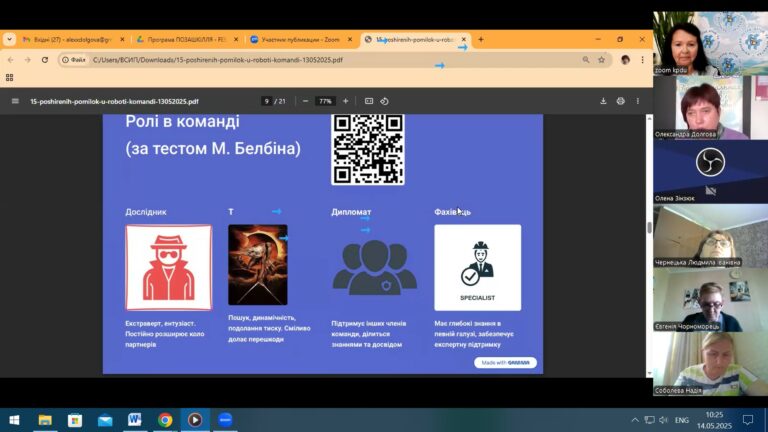Rotate the PDF page counterclockwise

pyautogui.click(x=385, y=101)
